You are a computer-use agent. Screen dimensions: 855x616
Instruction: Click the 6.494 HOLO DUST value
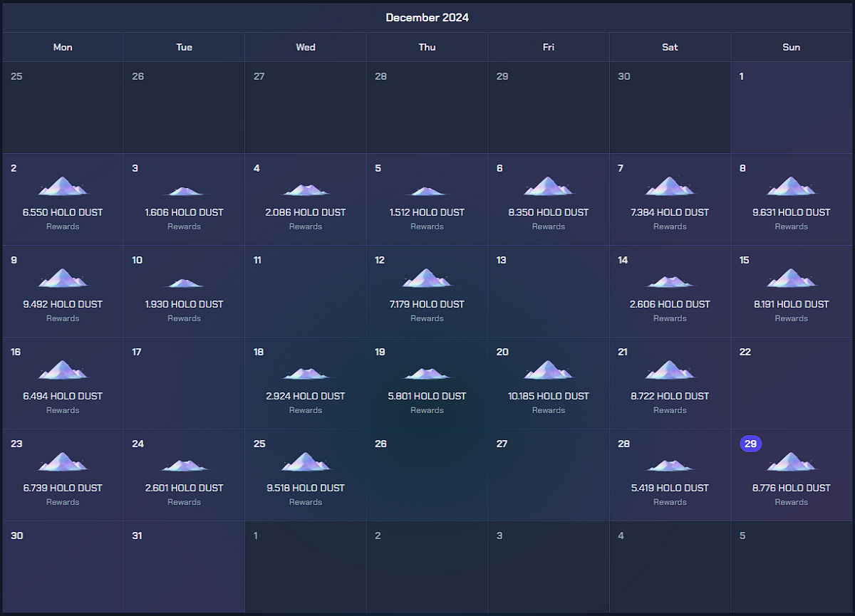pos(63,396)
